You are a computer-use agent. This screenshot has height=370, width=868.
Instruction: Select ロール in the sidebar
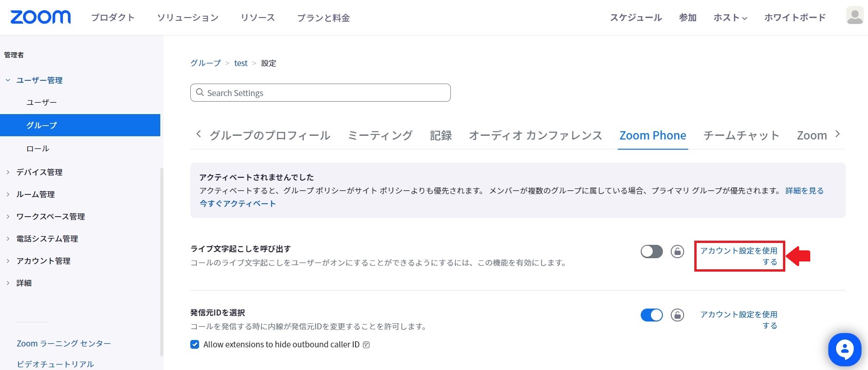[38, 149]
